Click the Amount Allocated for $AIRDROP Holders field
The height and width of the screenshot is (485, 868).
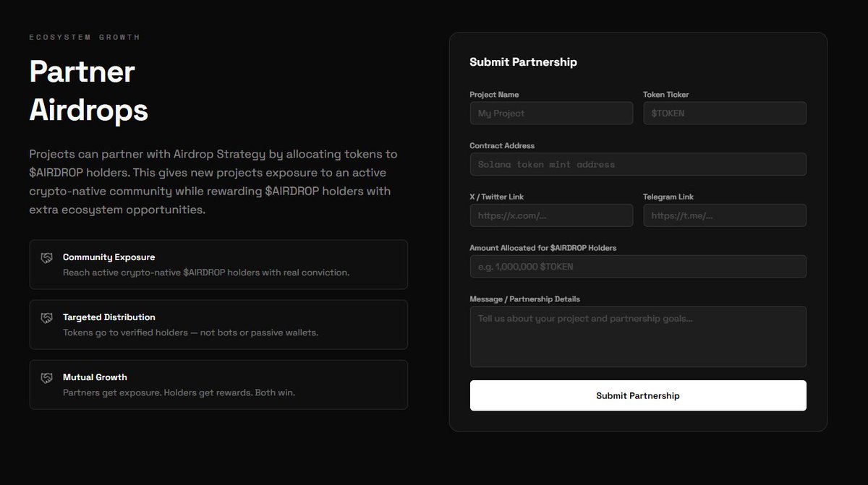click(x=638, y=266)
